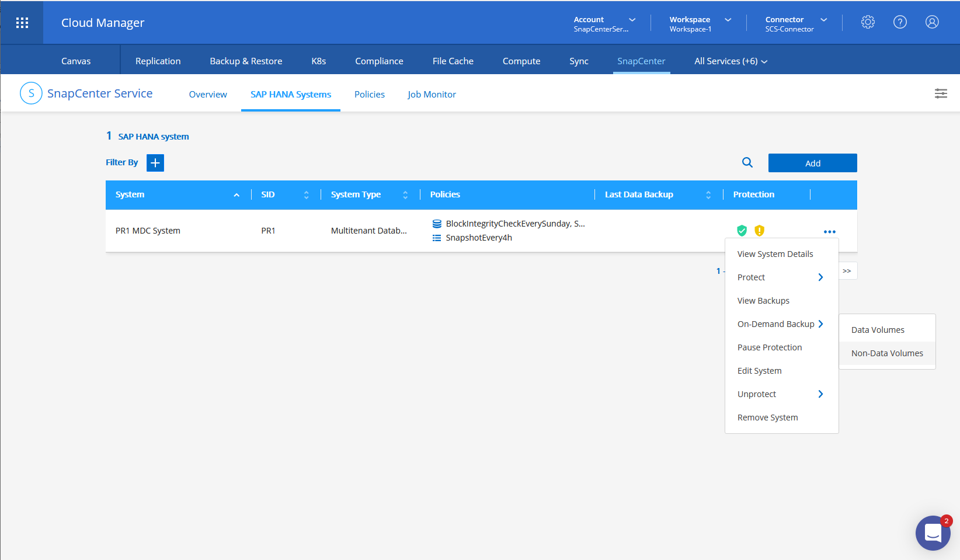Open the user profile icon
This screenshot has height=560, width=960.
coord(932,22)
